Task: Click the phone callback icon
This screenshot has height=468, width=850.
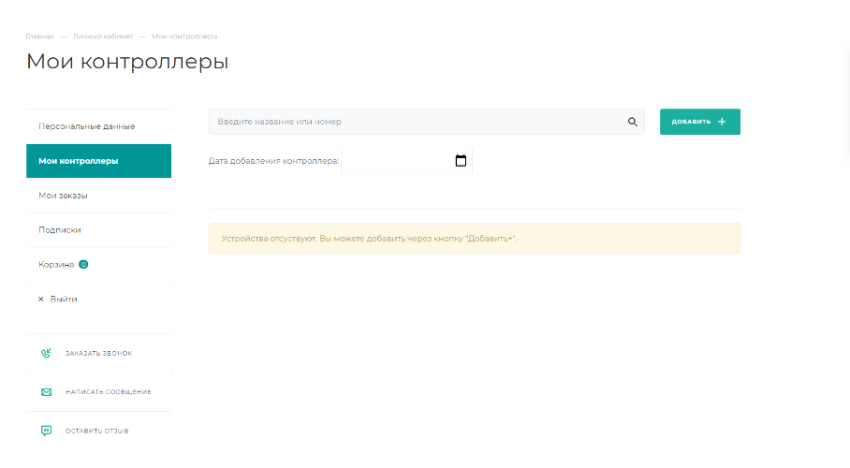Action: coord(46,353)
